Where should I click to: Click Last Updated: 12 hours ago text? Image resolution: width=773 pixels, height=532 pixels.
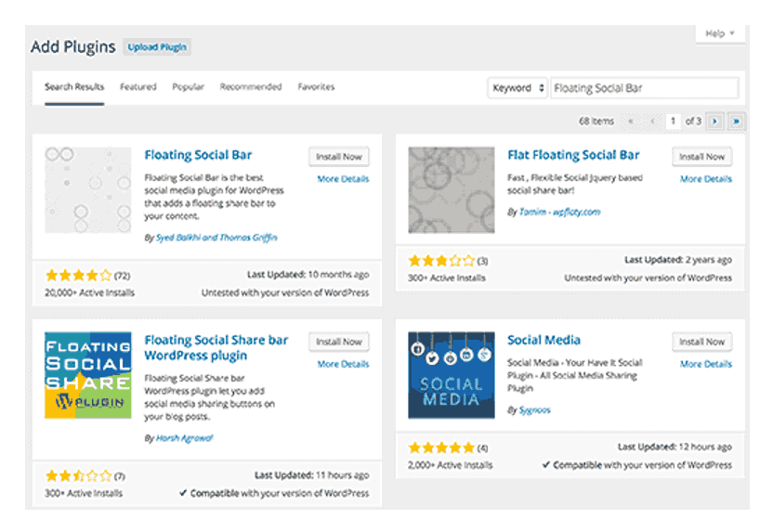pyautogui.click(x=675, y=447)
